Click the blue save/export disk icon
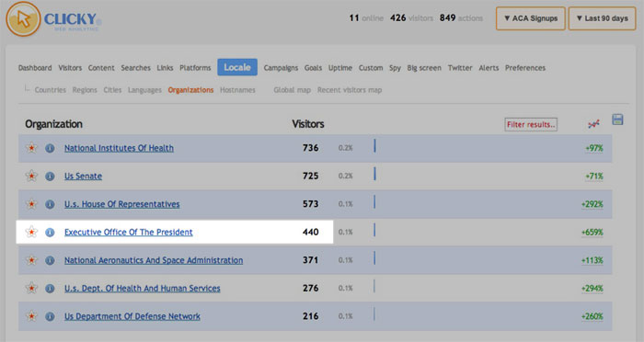This screenshot has width=644, height=342. 617,120
